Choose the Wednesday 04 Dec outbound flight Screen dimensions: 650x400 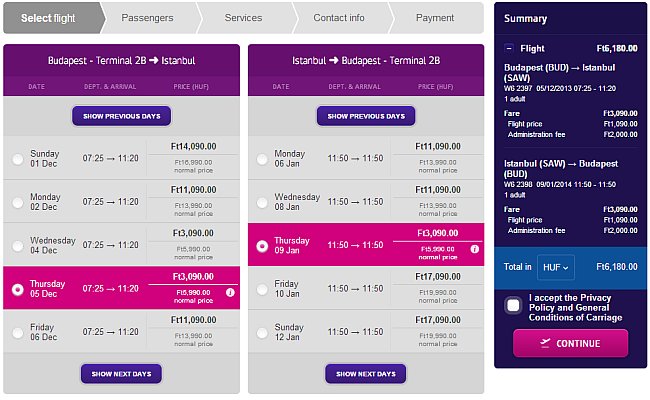click(x=17, y=244)
